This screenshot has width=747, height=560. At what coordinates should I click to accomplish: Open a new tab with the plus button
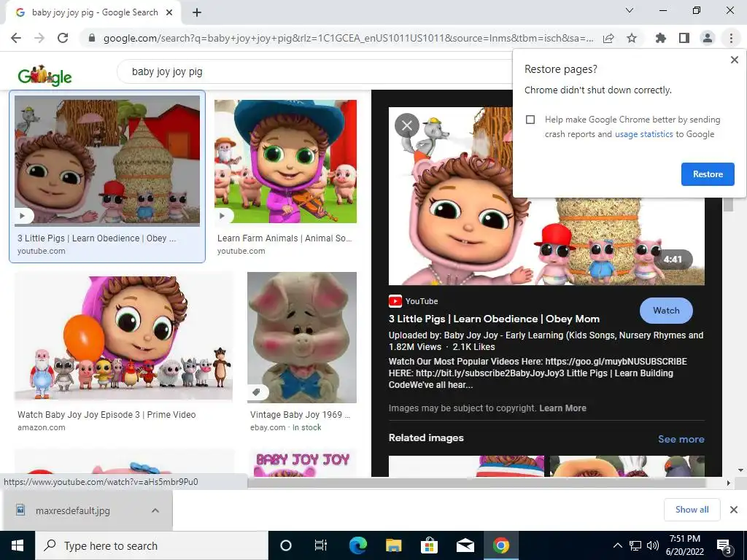197,13
